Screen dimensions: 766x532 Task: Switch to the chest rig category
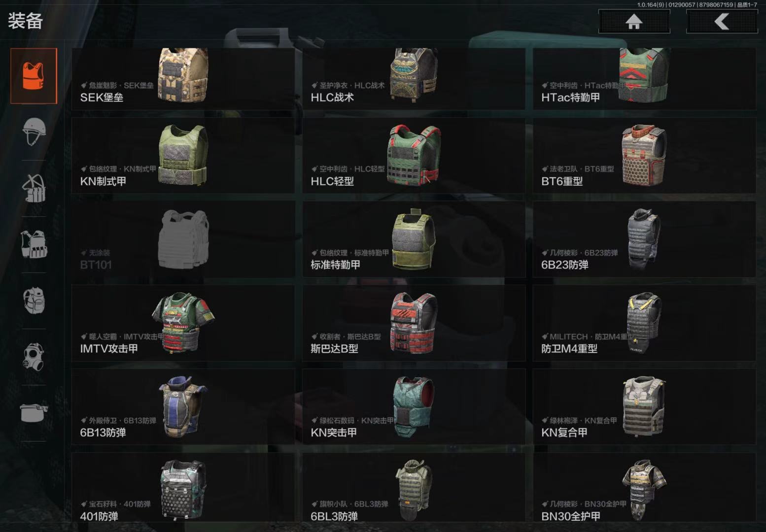[x=34, y=188]
